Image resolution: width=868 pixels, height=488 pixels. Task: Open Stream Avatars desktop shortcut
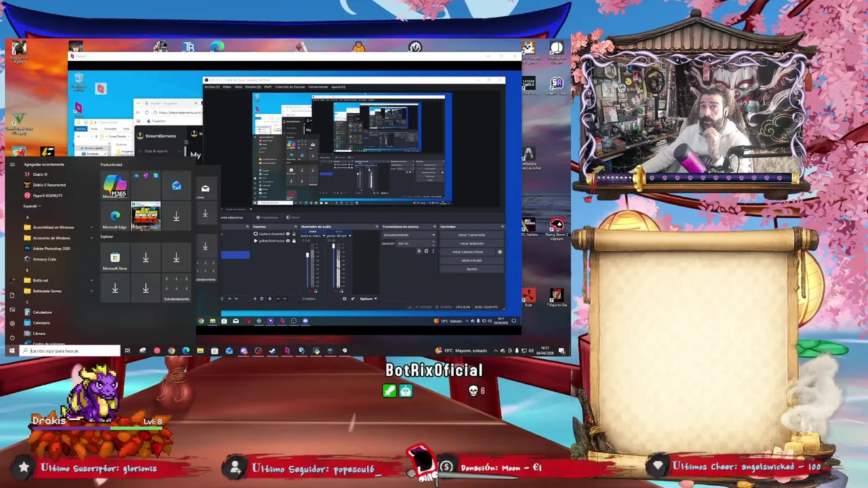point(557,87)
